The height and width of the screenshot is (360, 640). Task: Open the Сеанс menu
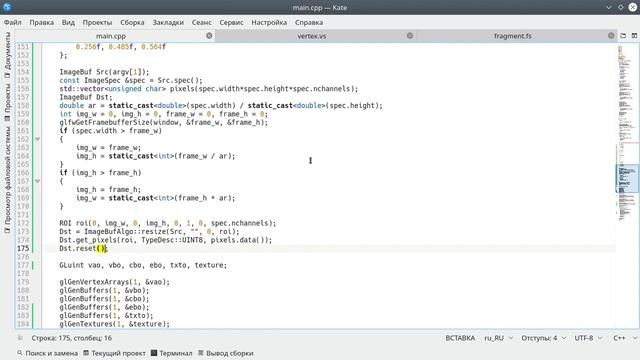pos(202,22)
